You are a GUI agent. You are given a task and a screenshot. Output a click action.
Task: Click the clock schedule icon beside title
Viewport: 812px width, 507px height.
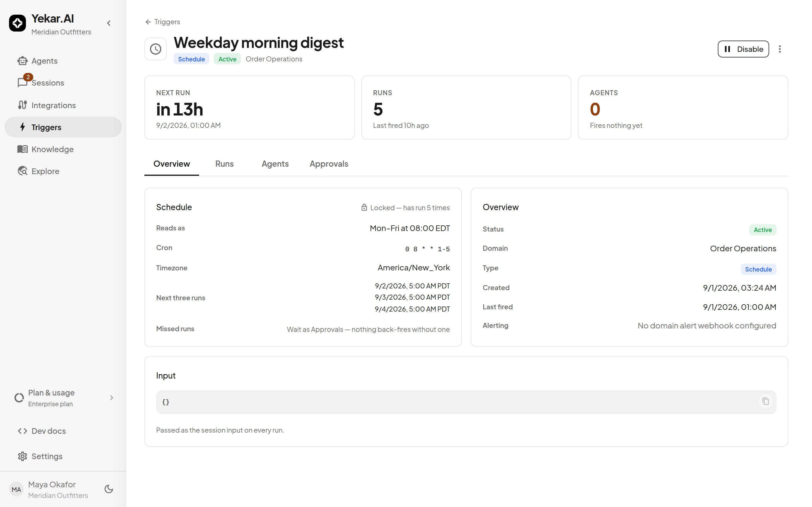pyautogui.click(x=156, y=49)
